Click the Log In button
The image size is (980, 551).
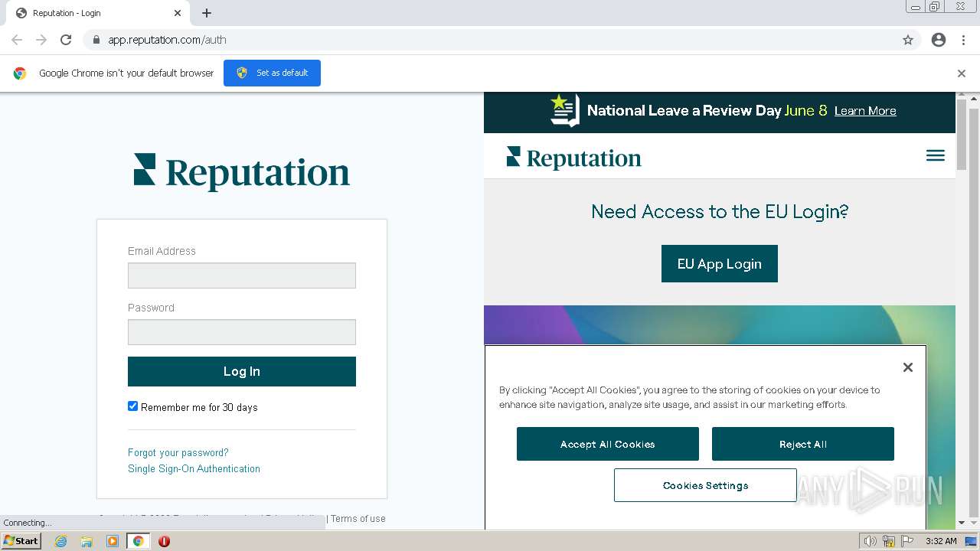coord(242,371)
